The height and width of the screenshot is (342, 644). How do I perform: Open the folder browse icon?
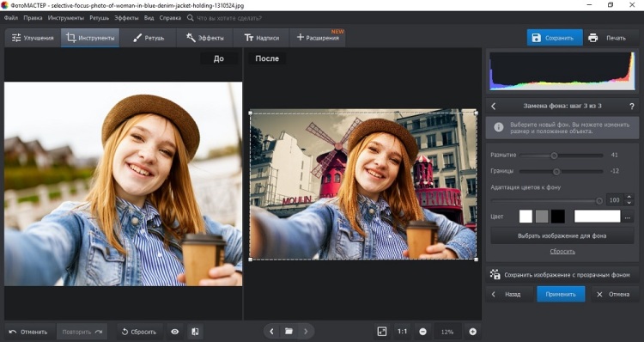coord(289,332)
